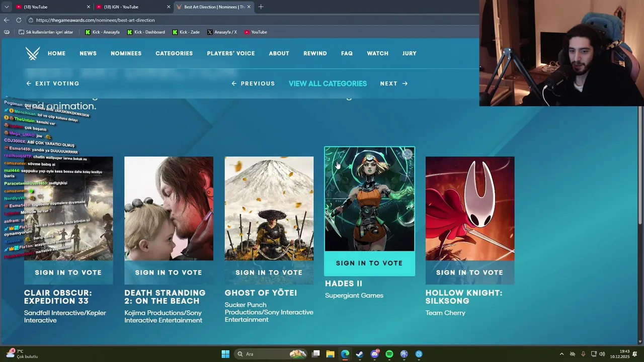
Task: Open the REWIND menu item
Action: coord(315,53)
